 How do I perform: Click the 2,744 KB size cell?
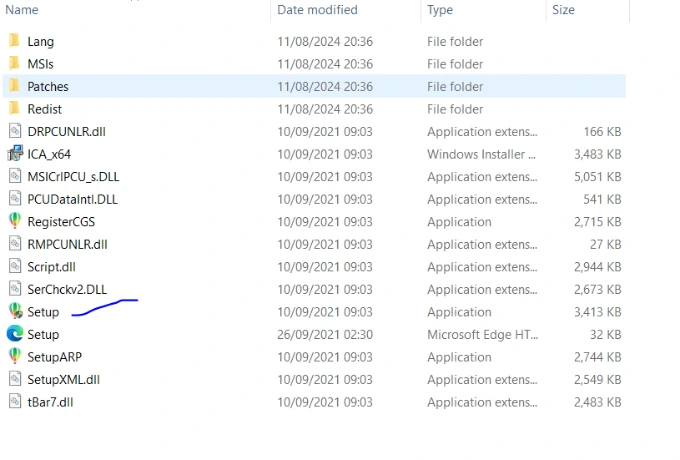pyautogui.click(x=598, y=357)
